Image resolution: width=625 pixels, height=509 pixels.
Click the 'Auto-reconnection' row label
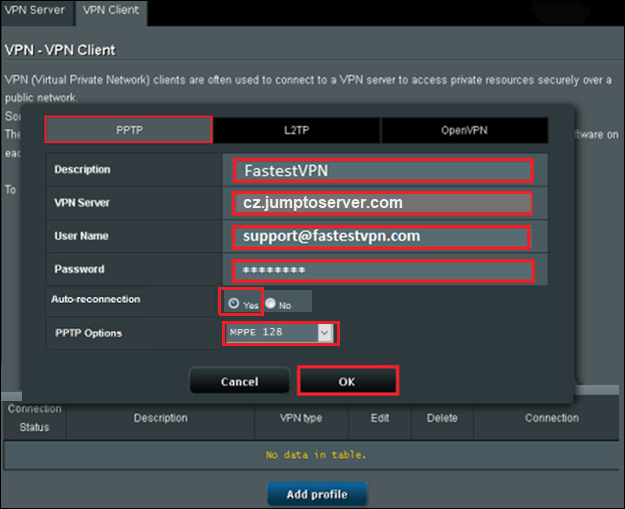click(96, 299)
